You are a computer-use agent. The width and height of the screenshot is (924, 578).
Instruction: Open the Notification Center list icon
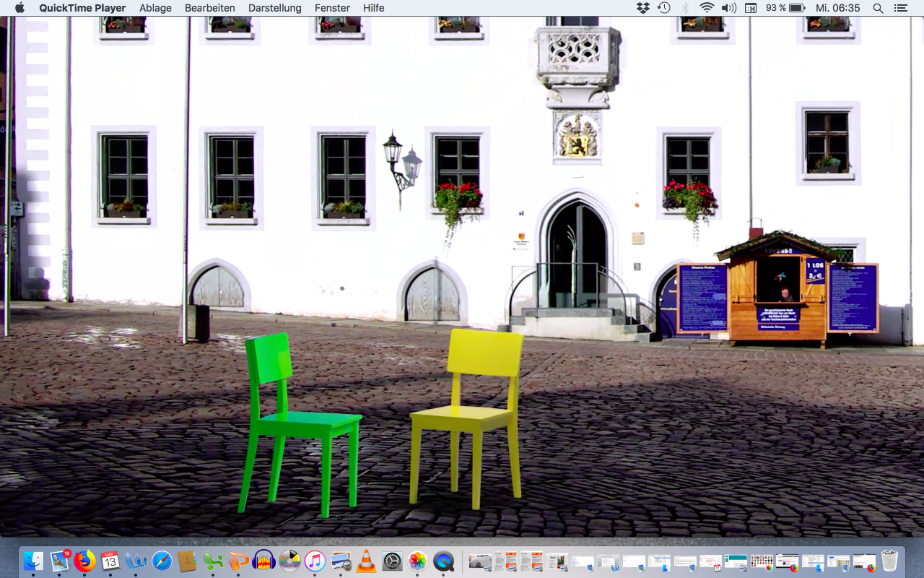(900, 8)
